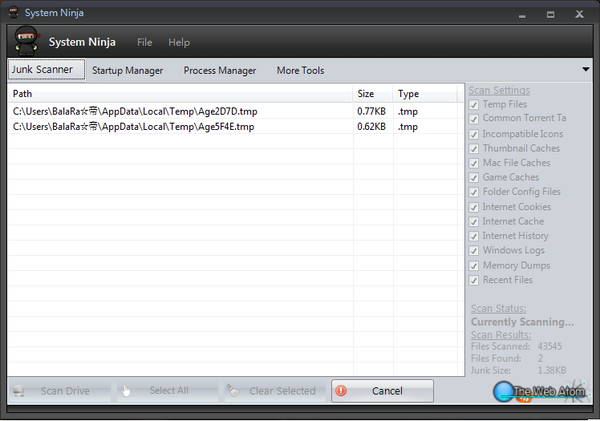Toggle Internet Cookies checkbox

point(474,207)
